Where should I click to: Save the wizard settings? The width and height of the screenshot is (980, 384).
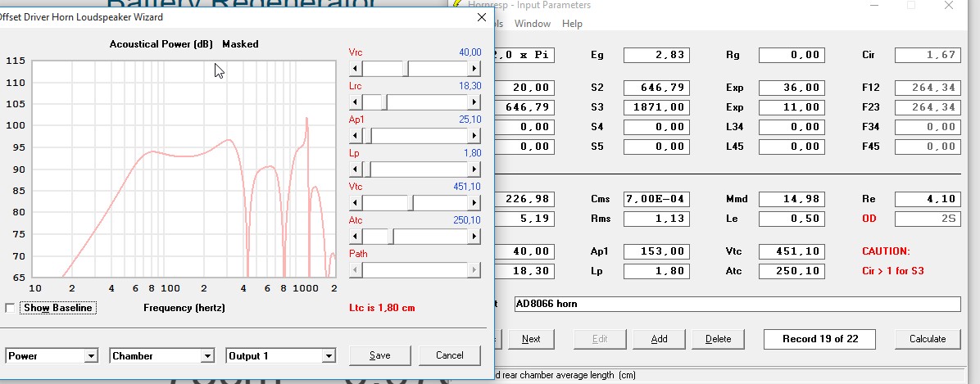coord(380,355)
